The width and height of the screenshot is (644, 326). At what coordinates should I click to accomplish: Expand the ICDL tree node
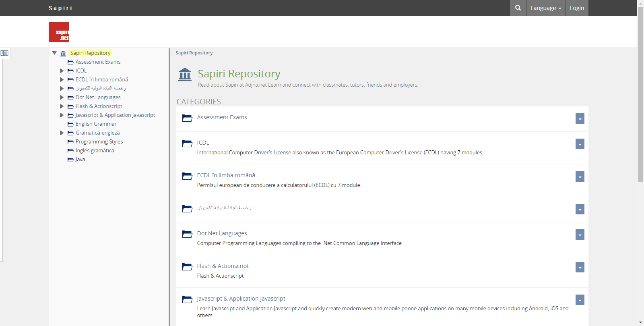point(62,71)
